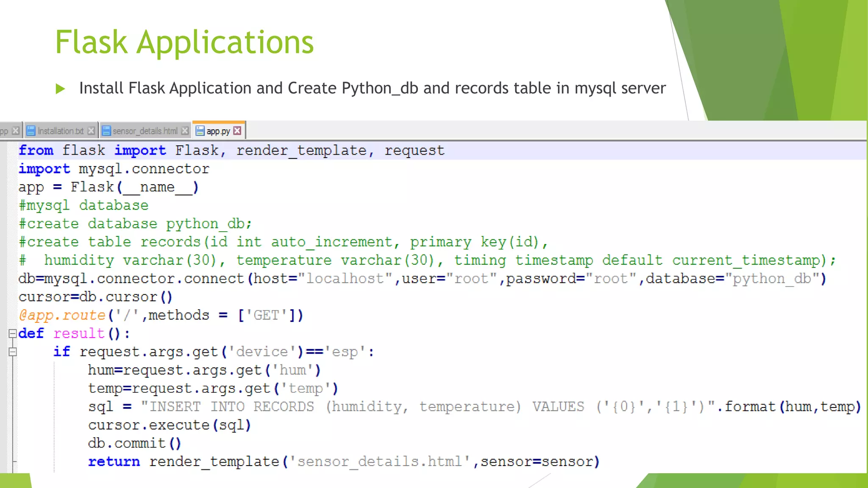Screen dimensions: 868x488
Task: Click the green bullet arrow on slide
Action: coord(60,89)
